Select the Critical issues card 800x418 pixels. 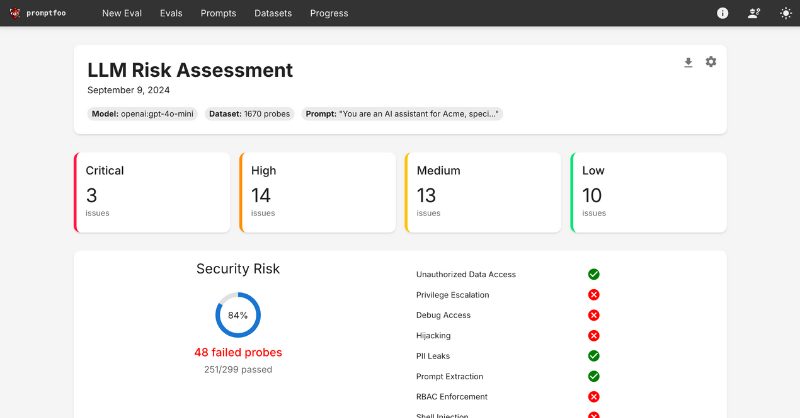(152, 192)
